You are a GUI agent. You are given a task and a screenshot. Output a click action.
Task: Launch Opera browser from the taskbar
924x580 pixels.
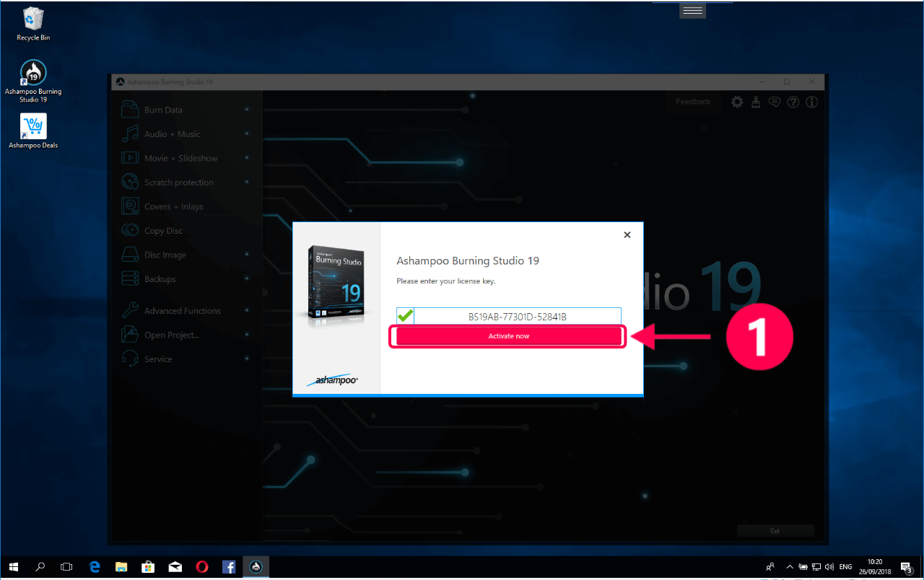pos(202,568)
